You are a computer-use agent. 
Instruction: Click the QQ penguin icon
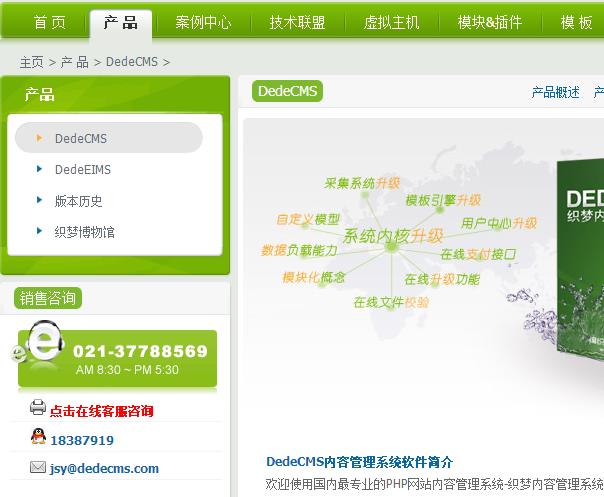coord(38,437)
